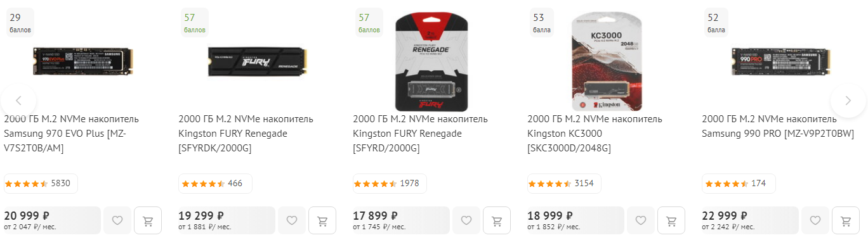Add Kingston FURY Renegade SFYRD/2000G to cart
Screen dimensions: 868x240
point(497,220)
